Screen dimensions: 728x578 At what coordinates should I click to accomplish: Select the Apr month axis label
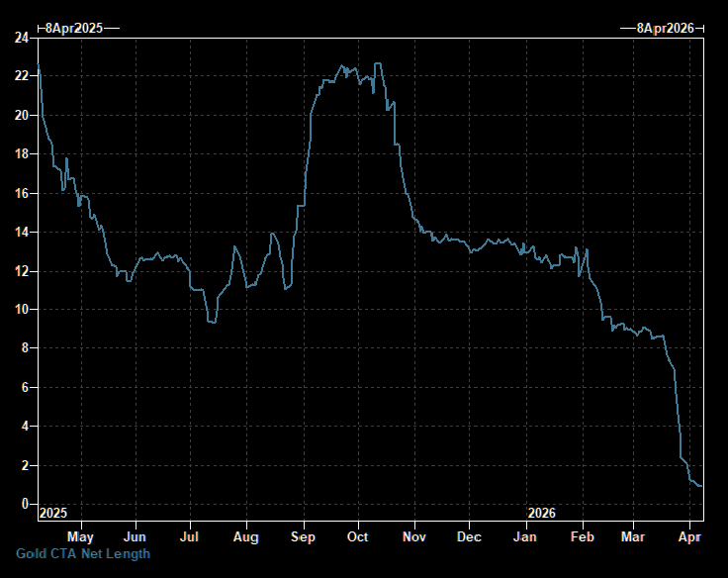(688, 537)
